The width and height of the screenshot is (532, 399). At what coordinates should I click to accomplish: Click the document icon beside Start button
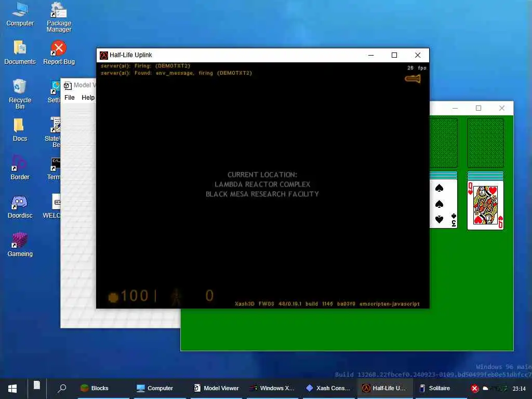click(x=37, y=385)
